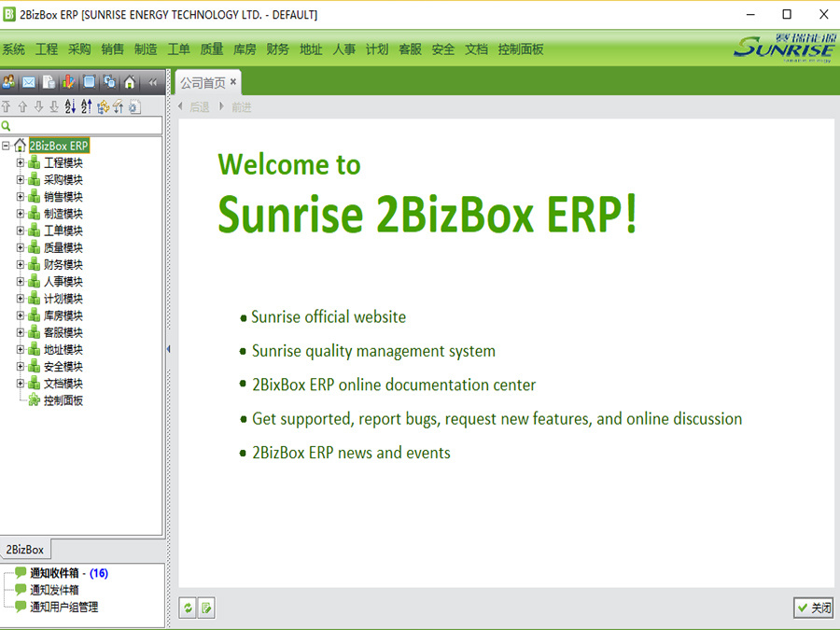Select the 客服模块 tree item
Image resolution: width=840 pixels, height=630 pixels.
click(63, 332)
